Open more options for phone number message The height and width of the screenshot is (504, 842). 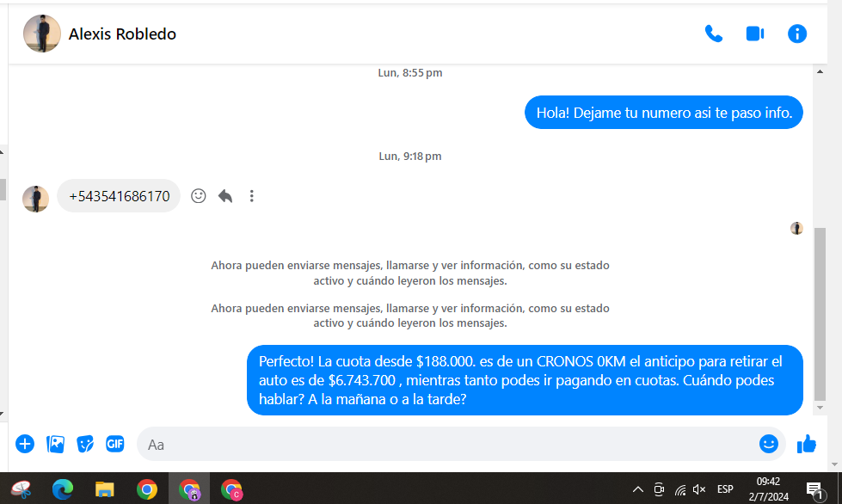coord(251,196)
